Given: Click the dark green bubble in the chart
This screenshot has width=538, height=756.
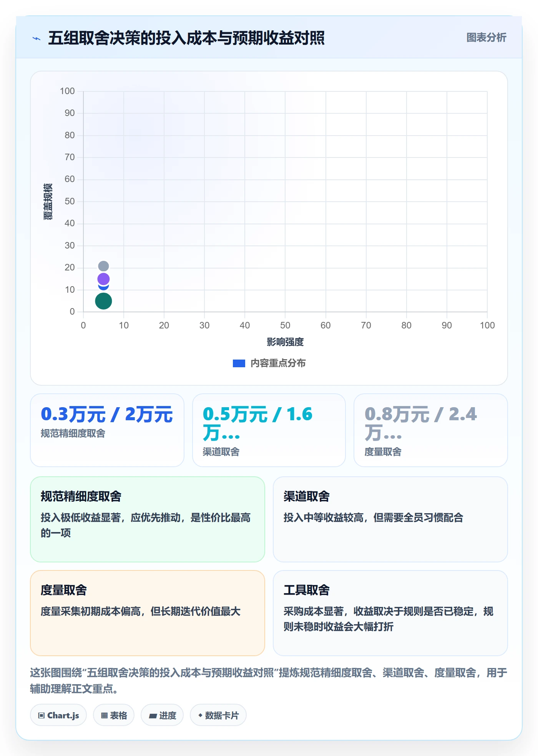Looking at the screenshot, I should tap(103, 301).
